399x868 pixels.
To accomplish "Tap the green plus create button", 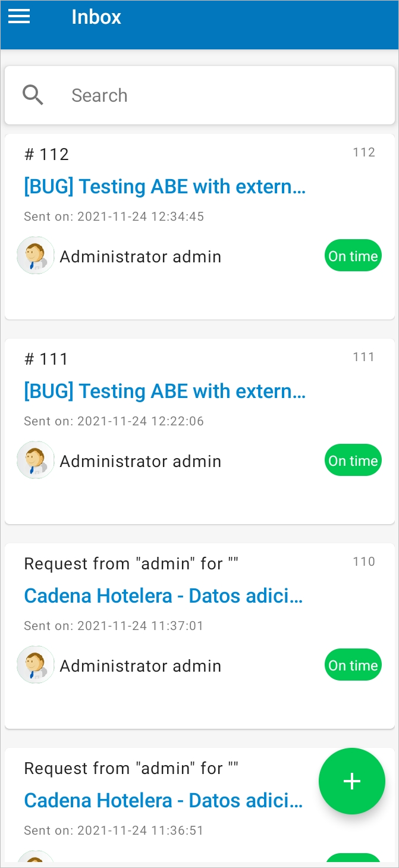I will coord(352,781).
